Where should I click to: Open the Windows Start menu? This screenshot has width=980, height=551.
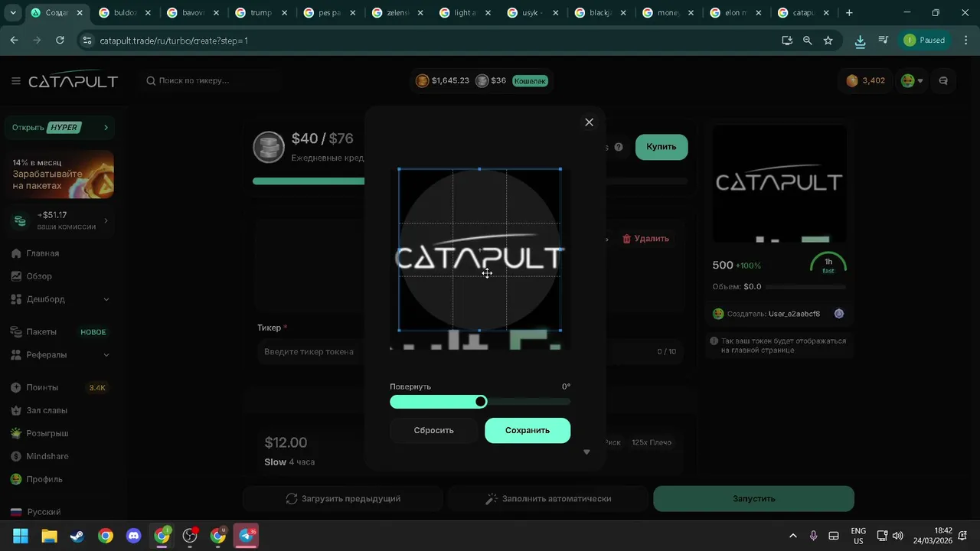point(21,536)
